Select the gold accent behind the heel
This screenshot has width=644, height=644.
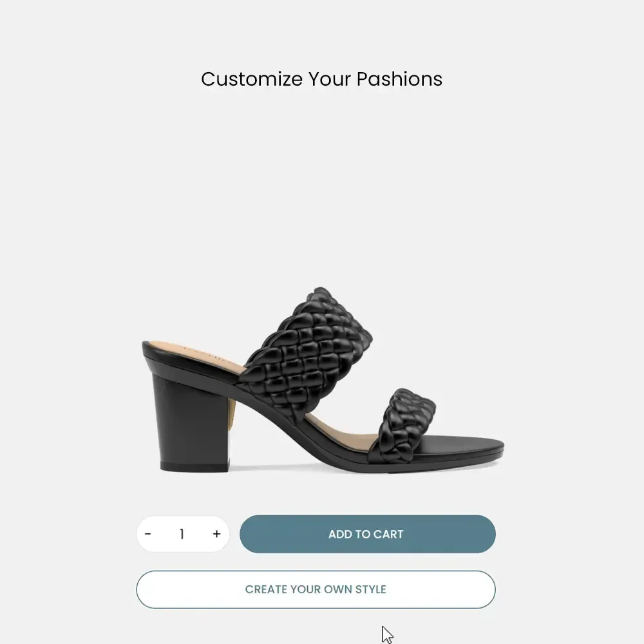pyautogui.click(x=233, y=415)
